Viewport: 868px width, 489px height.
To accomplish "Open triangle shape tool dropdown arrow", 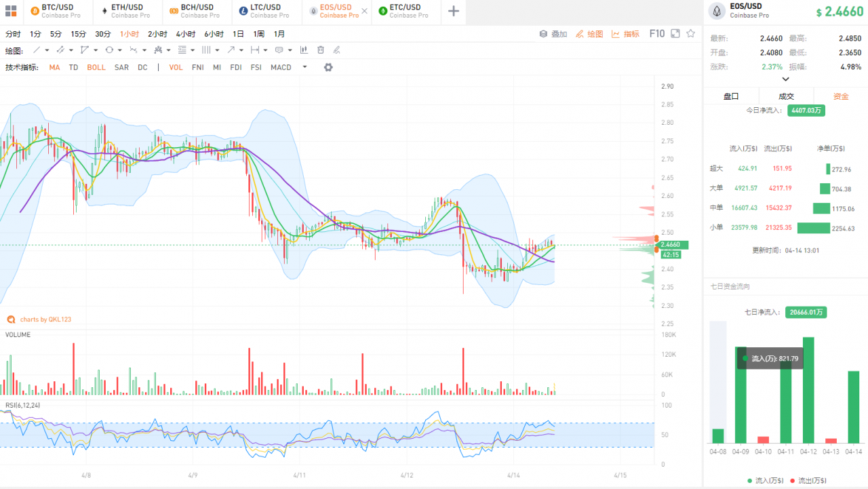I will [96, 50].
